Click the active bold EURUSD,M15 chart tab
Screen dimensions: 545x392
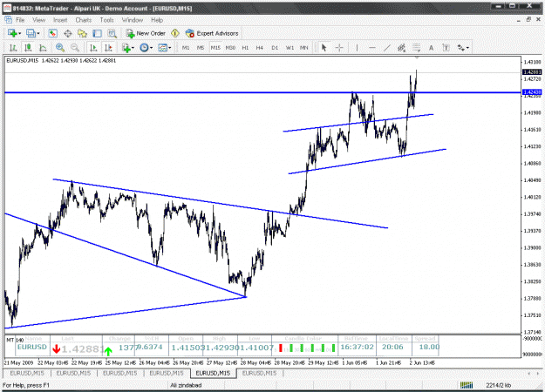tap(213, 373)
